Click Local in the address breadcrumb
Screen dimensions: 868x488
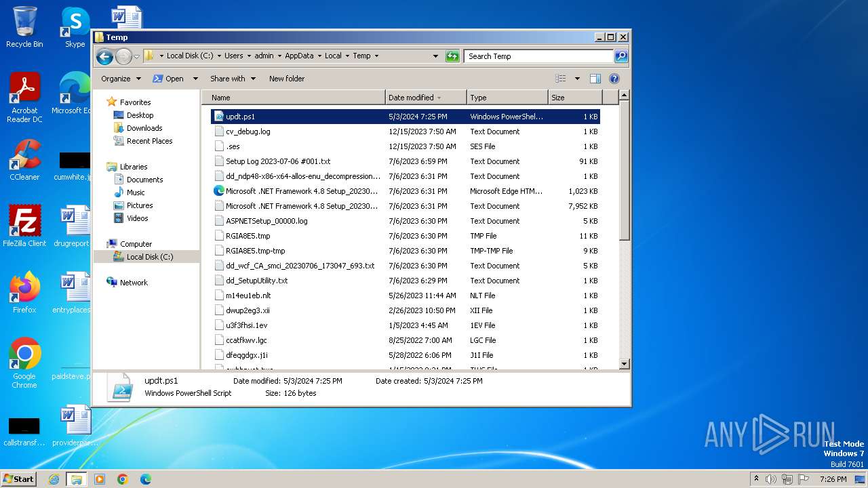(333, 56)
